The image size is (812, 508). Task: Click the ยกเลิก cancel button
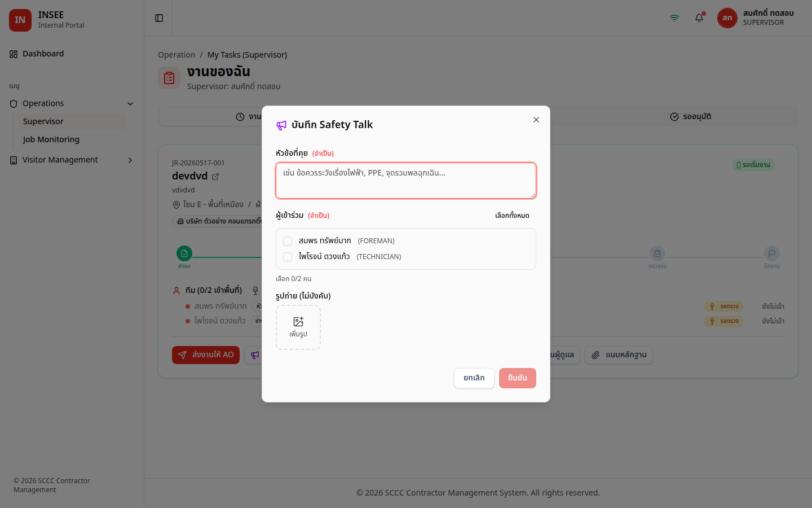point(474,378)
